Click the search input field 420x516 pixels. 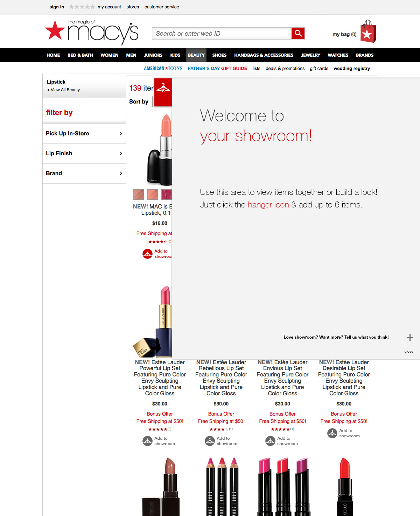click(222, 33)
